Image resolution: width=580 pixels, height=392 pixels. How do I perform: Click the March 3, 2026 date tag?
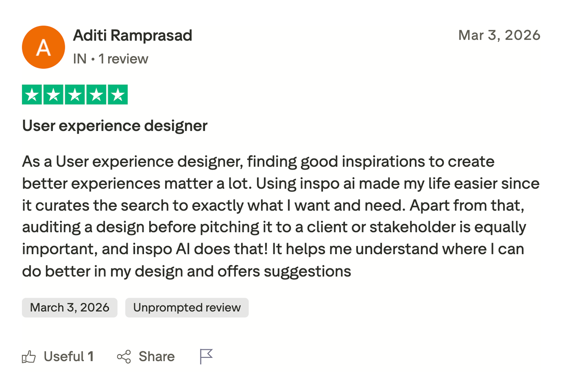point(70,308)
